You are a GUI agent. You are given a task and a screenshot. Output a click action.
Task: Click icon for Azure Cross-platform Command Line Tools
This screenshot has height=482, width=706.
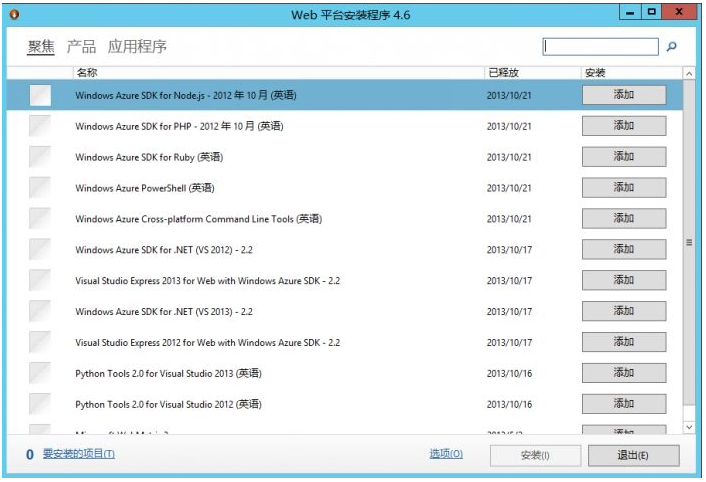coord(40,219)
